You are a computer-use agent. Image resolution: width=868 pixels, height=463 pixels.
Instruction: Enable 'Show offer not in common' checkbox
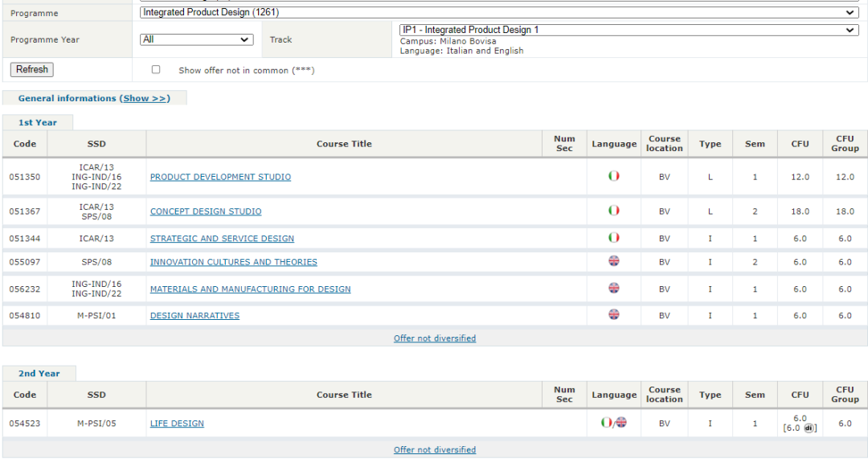click(156, 70)
